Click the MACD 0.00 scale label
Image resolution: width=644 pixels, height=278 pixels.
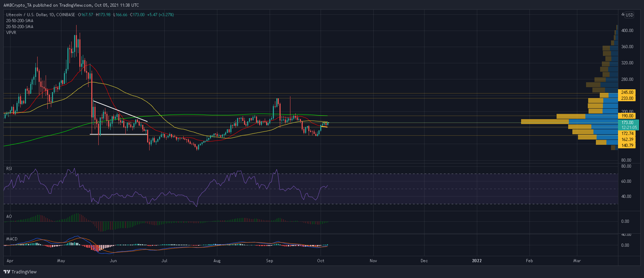point(625,245)
